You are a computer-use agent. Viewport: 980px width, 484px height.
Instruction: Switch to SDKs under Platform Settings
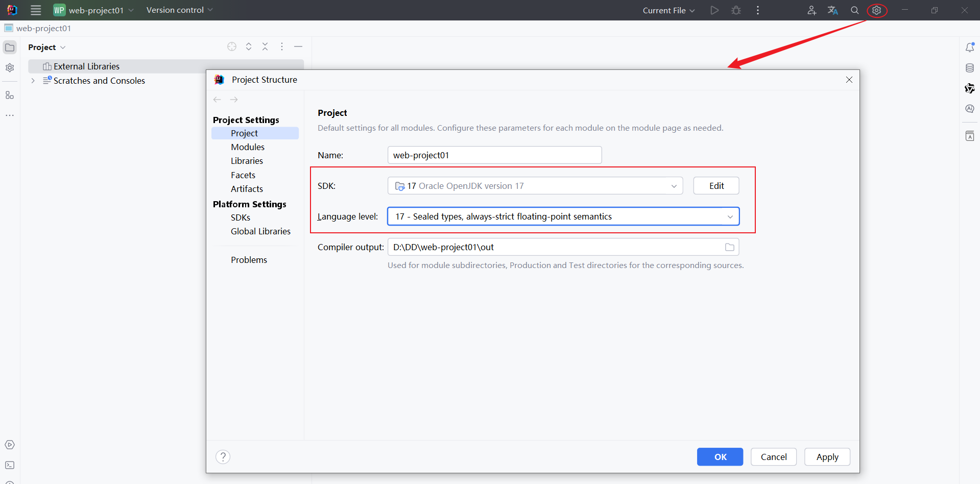coord(240,217)
